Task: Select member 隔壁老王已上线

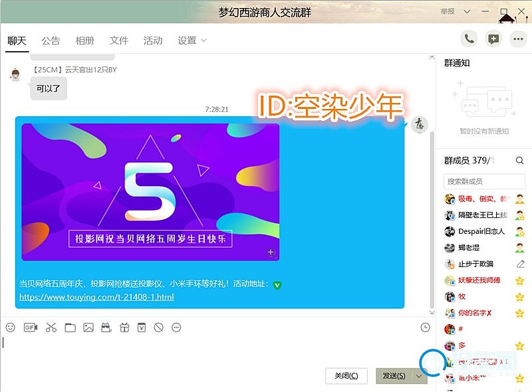Action: 484,215
